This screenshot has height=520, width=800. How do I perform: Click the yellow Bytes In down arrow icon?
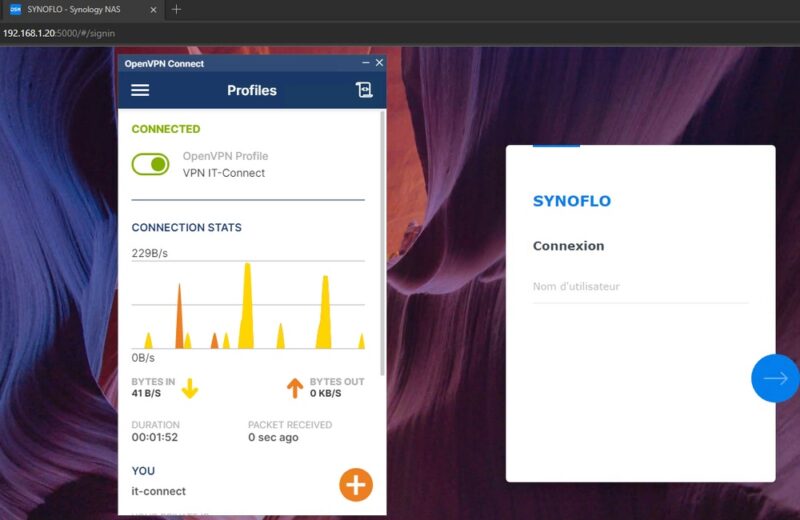coord(190,388)
